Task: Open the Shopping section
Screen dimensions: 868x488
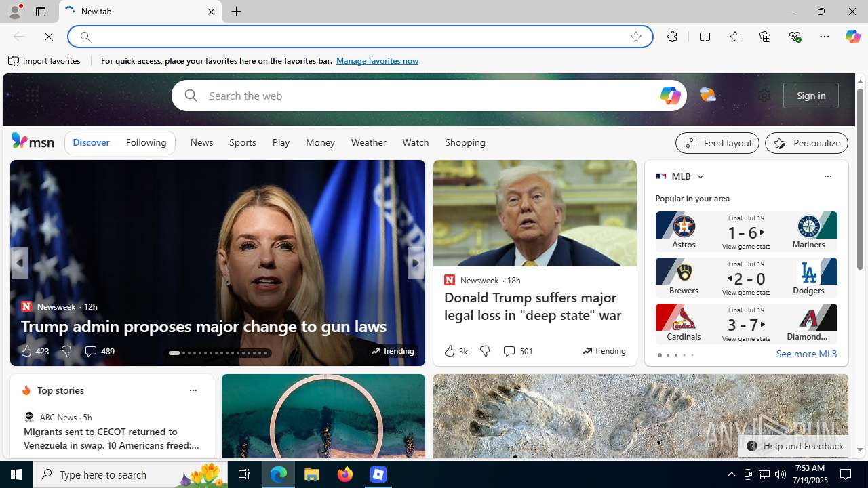Action: coord(465,143)
